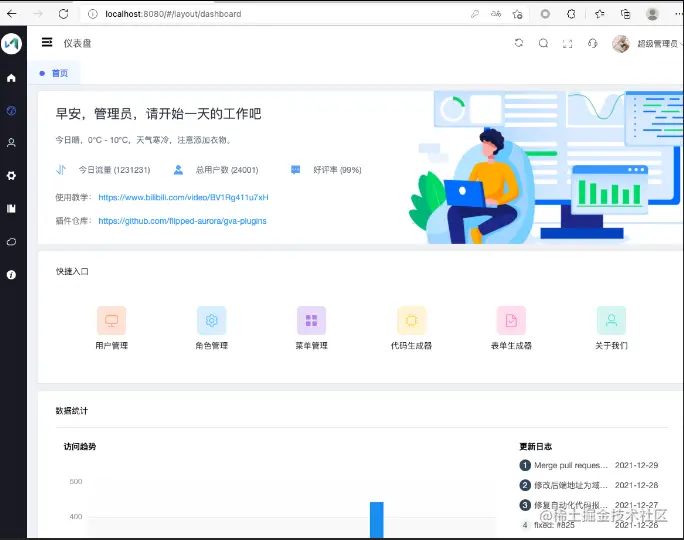This screenshot has width=684, height=540.
Task: Open the gva-plugins GitHub link
Action: point(182,221)
